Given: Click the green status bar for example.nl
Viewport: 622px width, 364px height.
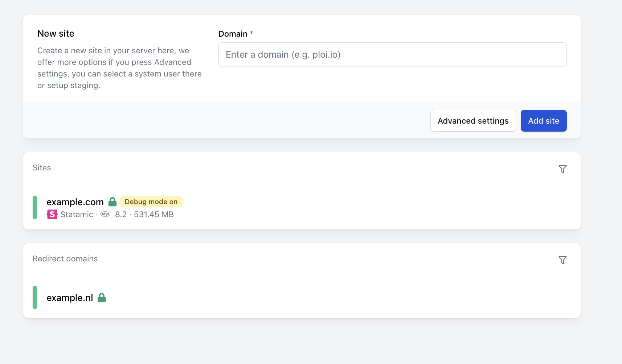Looking at the screenshot, I should [x=35, y=297].
